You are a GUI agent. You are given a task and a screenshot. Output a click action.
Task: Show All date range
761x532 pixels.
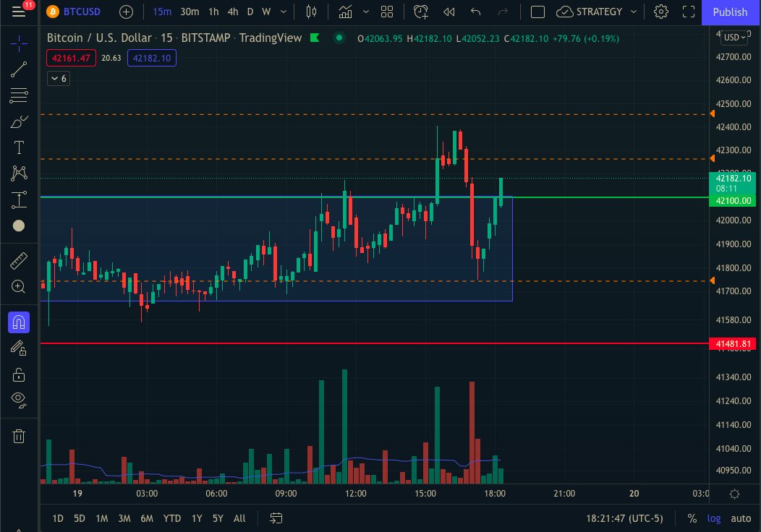pyautogui.click(x=239, y=518)
